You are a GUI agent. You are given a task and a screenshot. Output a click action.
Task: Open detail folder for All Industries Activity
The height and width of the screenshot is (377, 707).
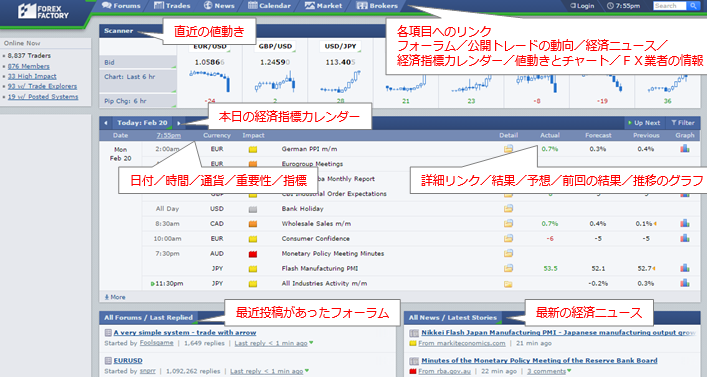tap(508, 284)
